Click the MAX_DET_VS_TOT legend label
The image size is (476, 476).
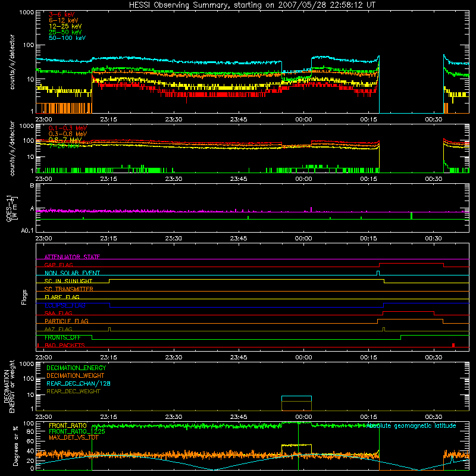(x=73, y=437)
